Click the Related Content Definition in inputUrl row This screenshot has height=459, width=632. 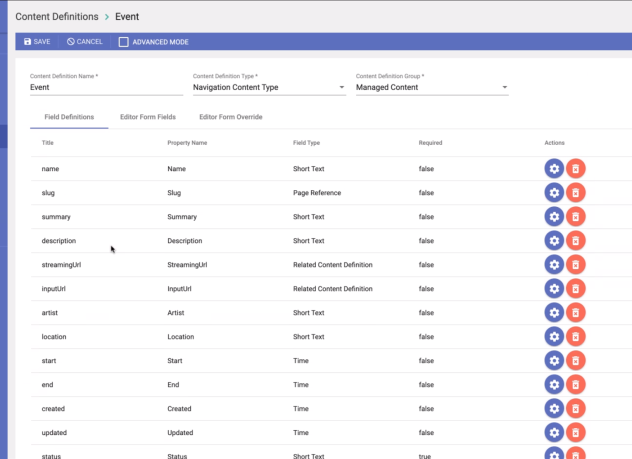[333, 289]
